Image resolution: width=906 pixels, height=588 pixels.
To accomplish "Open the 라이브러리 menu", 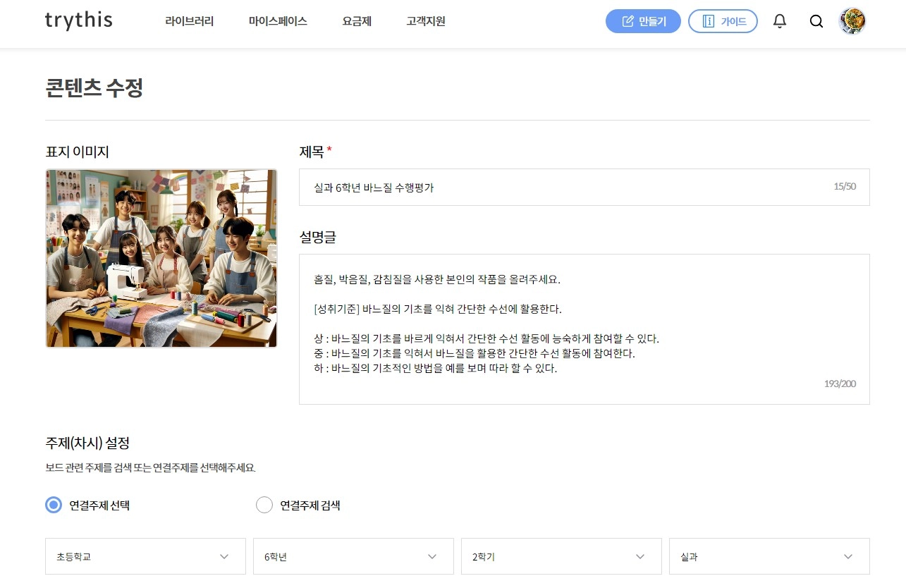I will click(190, 21).
